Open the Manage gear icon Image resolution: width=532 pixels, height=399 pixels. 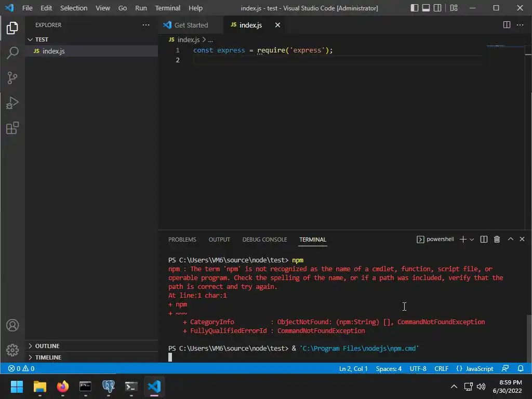click(x=12, y=350)
